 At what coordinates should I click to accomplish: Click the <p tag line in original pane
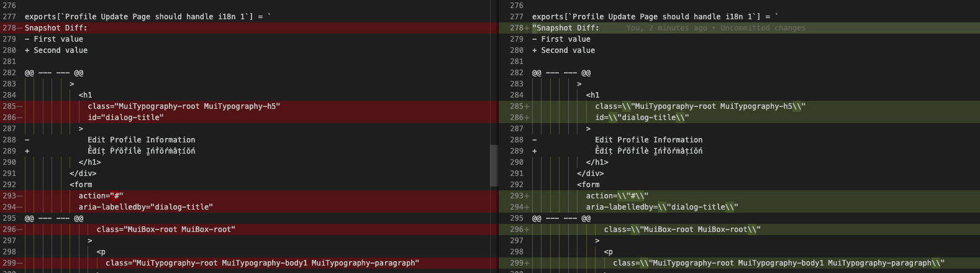point(101,252)
